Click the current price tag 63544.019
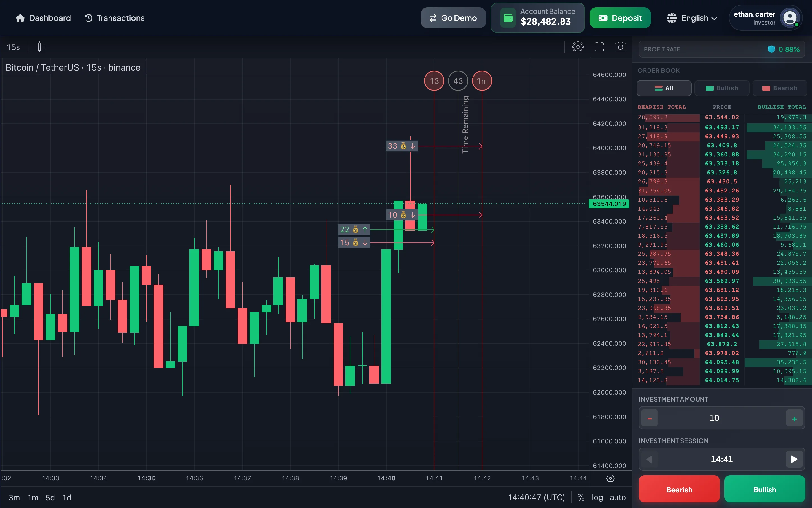812x508 pixels. tap(609, 204)
